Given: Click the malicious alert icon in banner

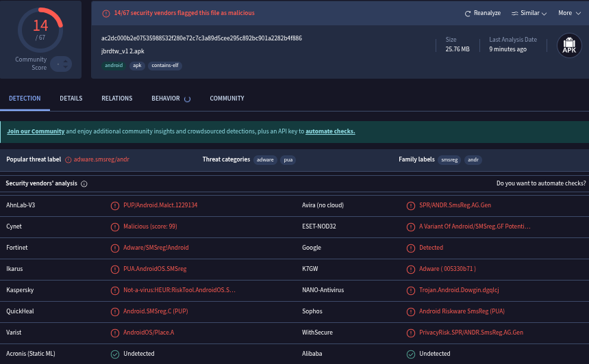Looking at the screenshot, I should tap(105, 13).
